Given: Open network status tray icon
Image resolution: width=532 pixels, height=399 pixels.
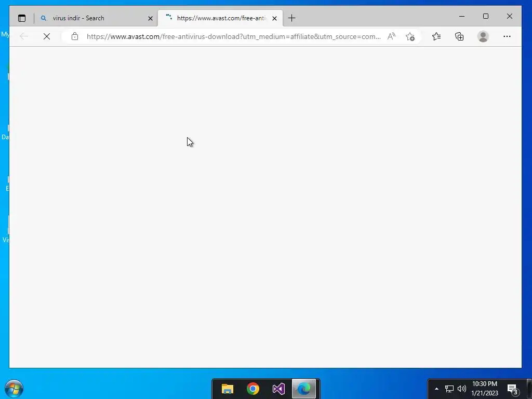Looking at the screenshot, I should tap(449, 389).
